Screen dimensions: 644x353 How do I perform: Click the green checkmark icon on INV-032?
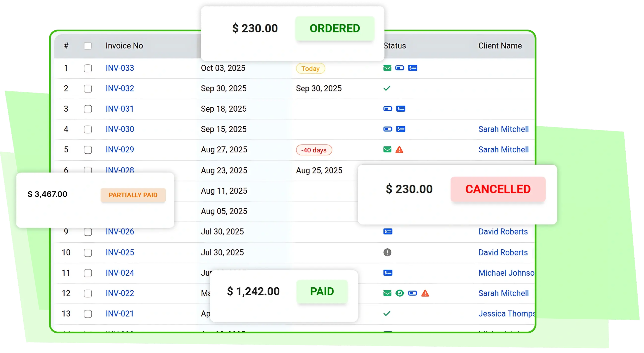(x=387, y=88)
